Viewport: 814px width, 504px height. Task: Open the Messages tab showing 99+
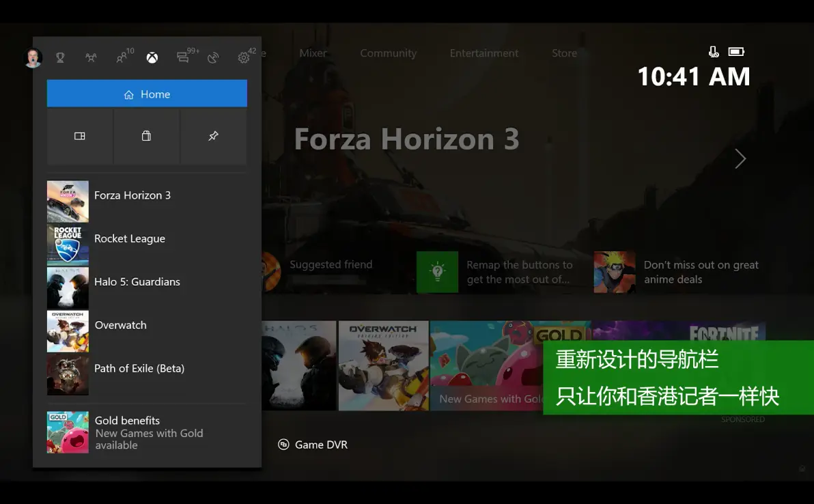[x=187, y=56]
